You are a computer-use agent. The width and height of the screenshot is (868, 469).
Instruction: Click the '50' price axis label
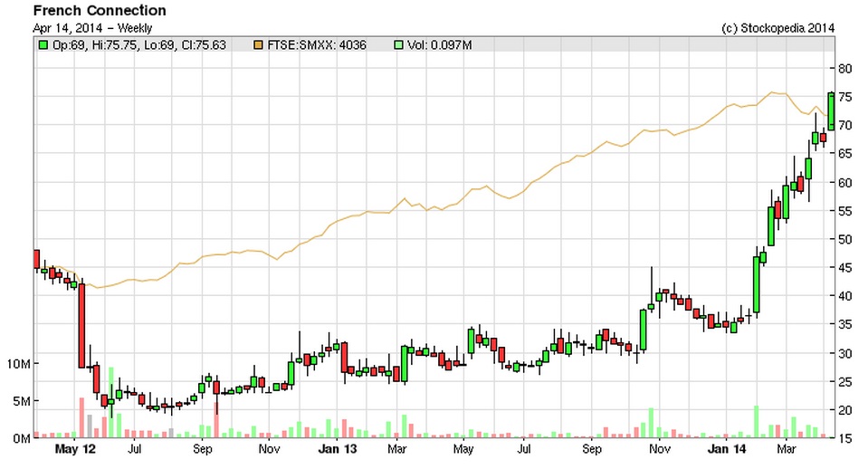pyautogui.click(x=844, y=240)
